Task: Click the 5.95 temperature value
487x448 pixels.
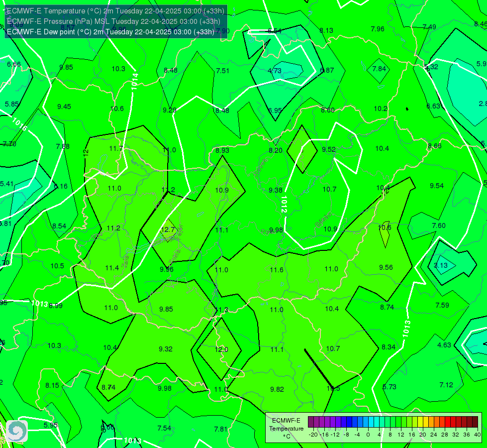Action: (50, 425)
